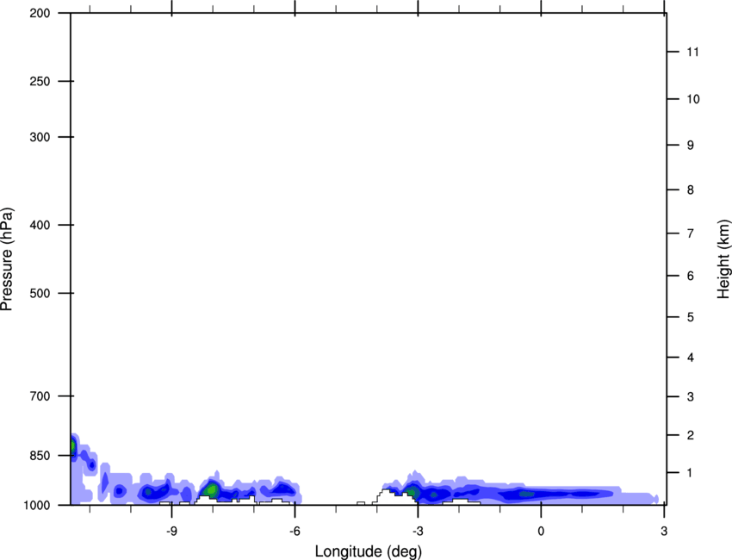Click the 500 pressure tick label

click(x=40, y=293)
